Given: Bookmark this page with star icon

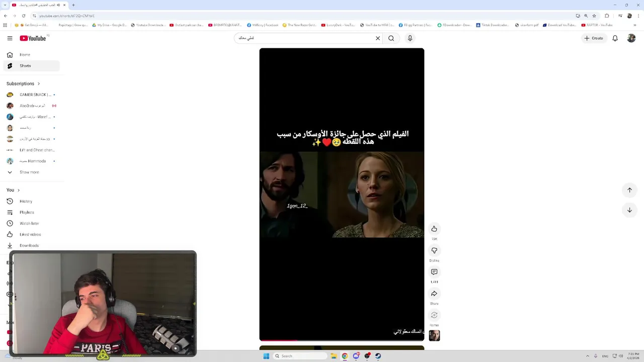Looking at the screenshot, I should [x=594, y=16].
